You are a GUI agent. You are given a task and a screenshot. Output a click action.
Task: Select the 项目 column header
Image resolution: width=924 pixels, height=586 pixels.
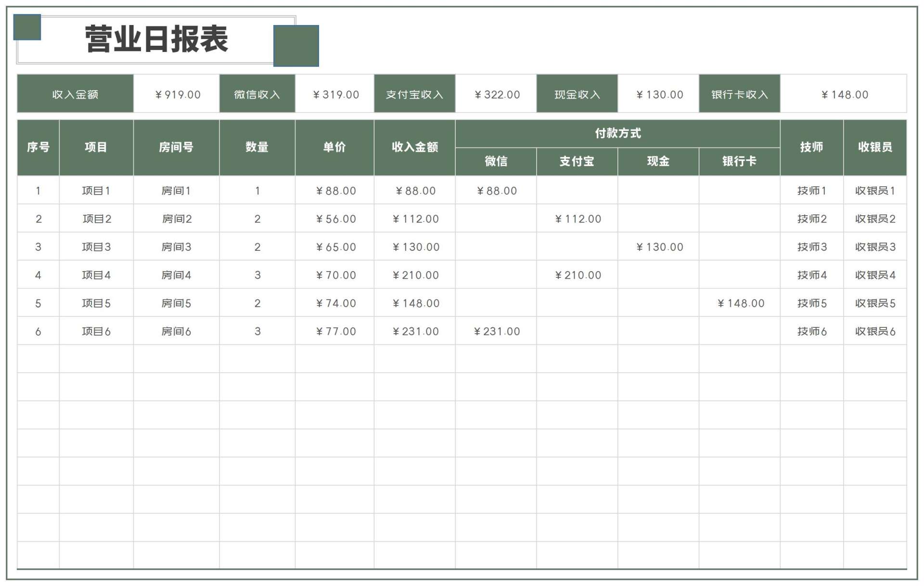[96, 147]
